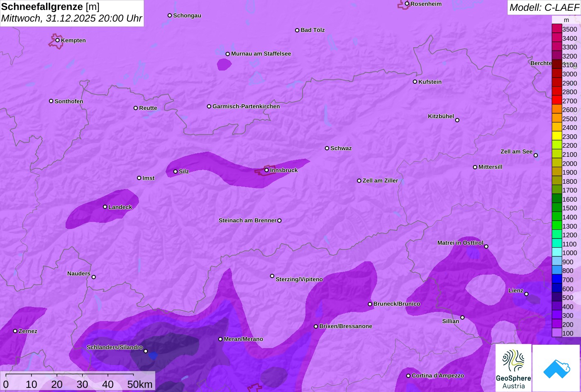Click the Lienz marker dot

point(526,294)
